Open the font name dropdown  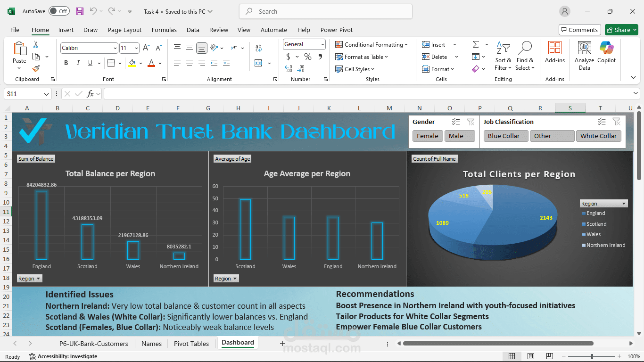click(115, 48)
